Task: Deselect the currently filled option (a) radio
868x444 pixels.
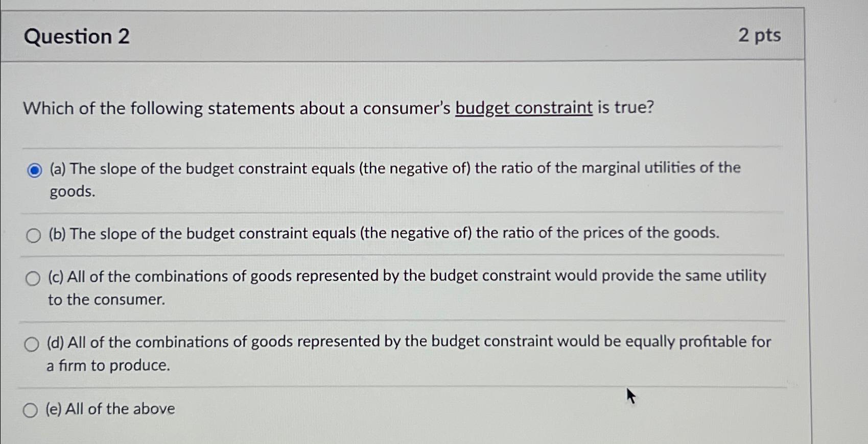Action: [34, 170]
